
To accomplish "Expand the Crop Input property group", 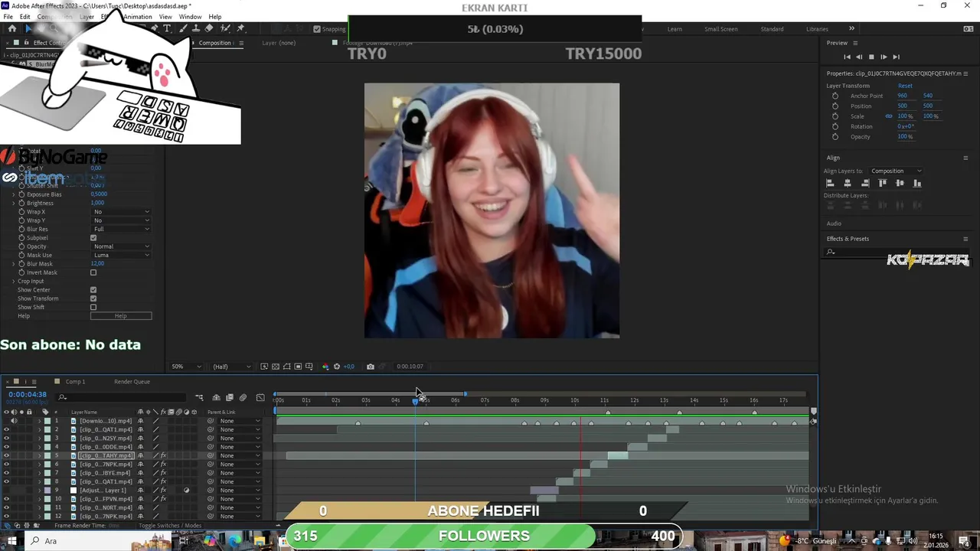I will tap(13, 282).
